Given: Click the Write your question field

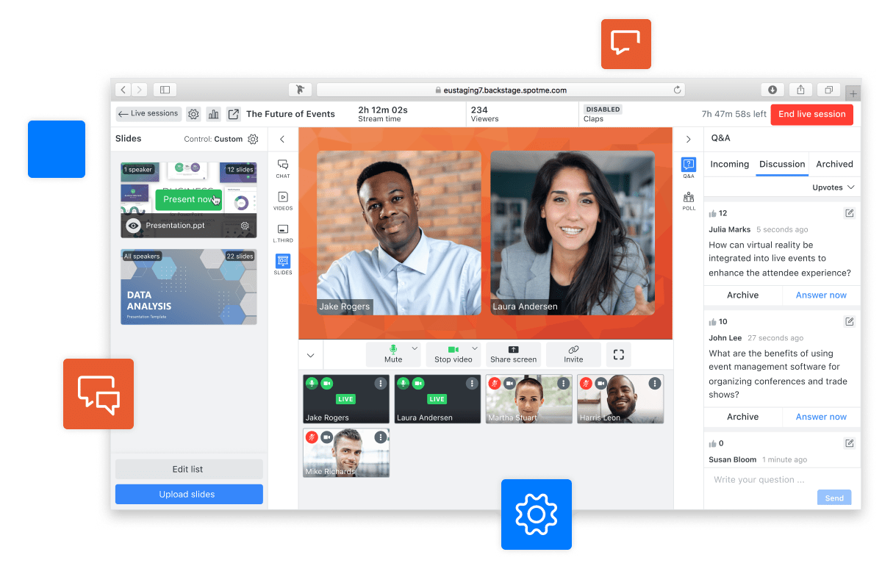Looking at the screenshot, I should 761,479.
